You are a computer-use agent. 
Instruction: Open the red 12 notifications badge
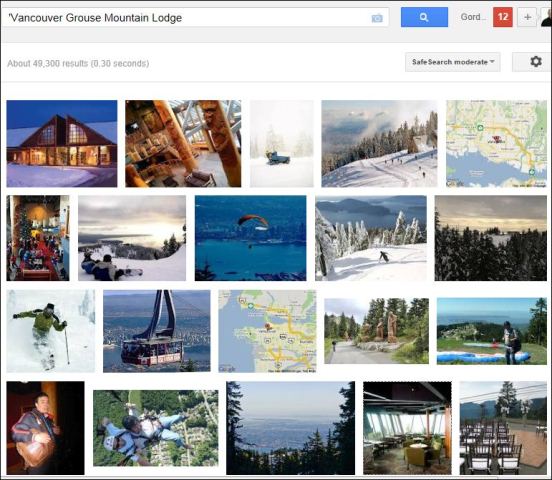pyautogui.click(x=503, y=17)
